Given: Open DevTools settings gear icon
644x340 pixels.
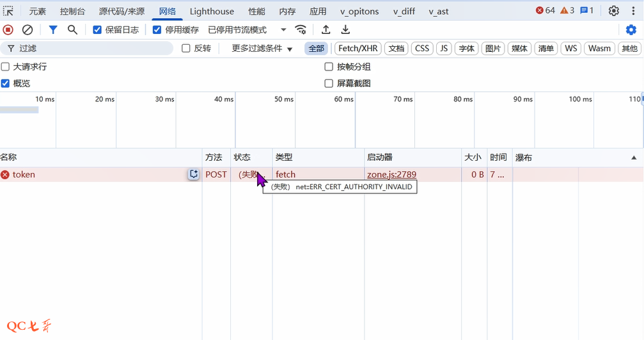Looking at the screenshot, I should 614,11.
